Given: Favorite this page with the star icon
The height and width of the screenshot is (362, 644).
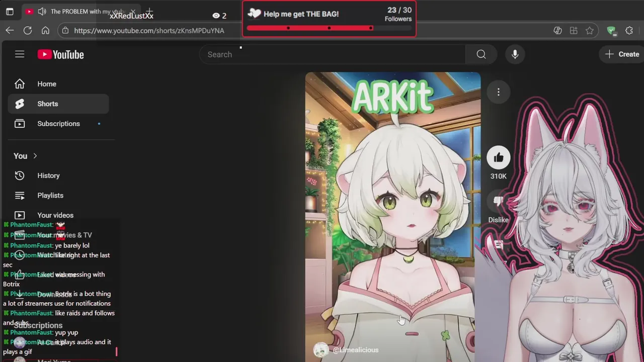Looking at the screenshot, I should (590, 31).
